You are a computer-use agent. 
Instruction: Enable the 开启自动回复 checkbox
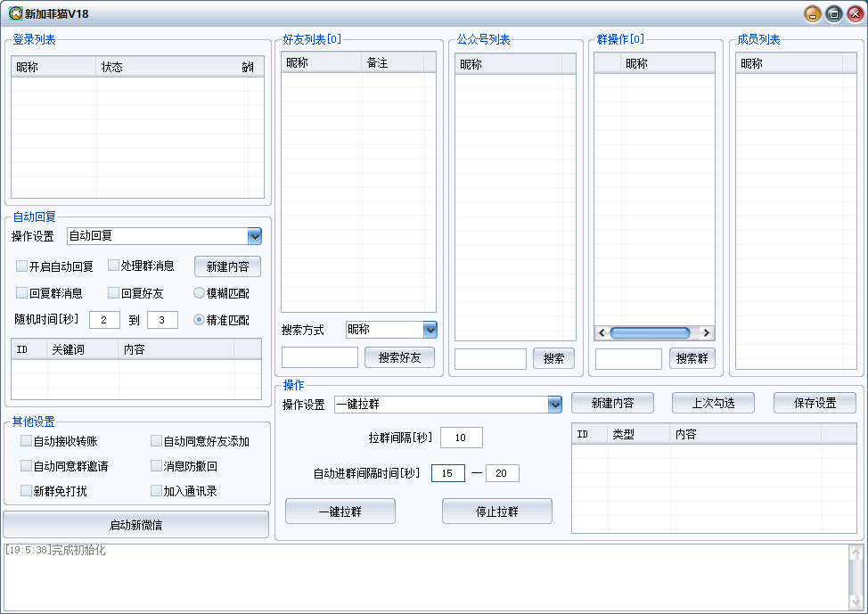22,266
